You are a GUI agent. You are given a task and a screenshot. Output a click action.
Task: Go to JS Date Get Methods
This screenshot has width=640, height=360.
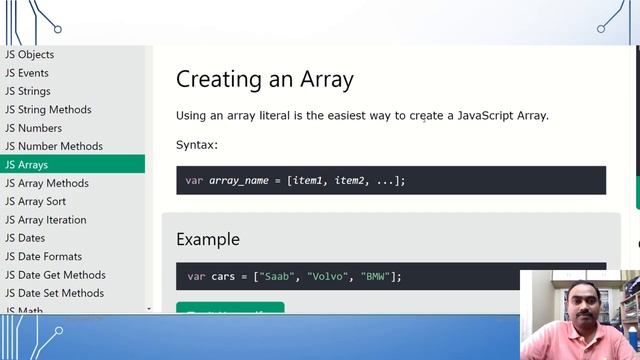pos(56,275)
